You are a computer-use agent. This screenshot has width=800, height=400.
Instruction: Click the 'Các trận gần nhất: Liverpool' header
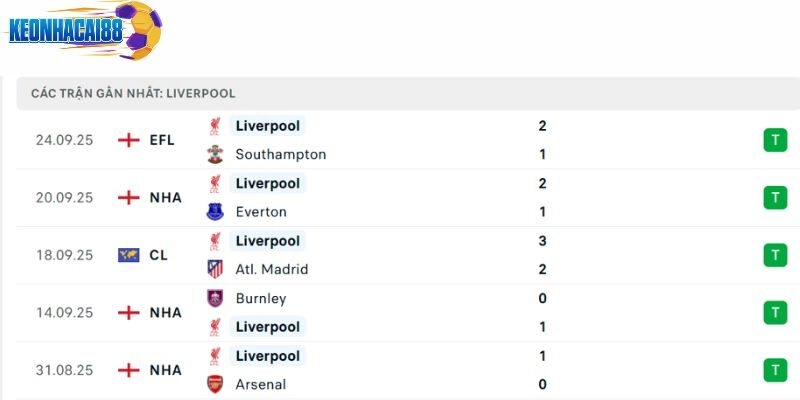click(133, 93)
